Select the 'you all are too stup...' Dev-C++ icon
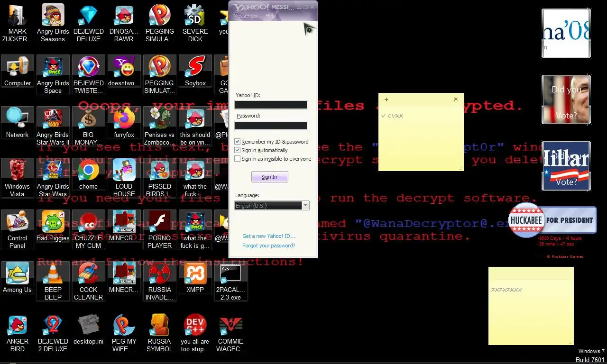This screenshot has width=607, height=364. [195, 333]
